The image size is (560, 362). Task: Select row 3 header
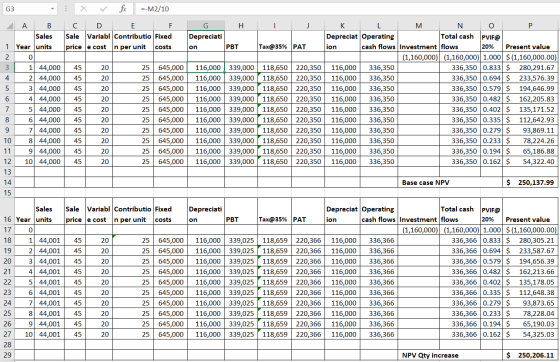[7, 67]
